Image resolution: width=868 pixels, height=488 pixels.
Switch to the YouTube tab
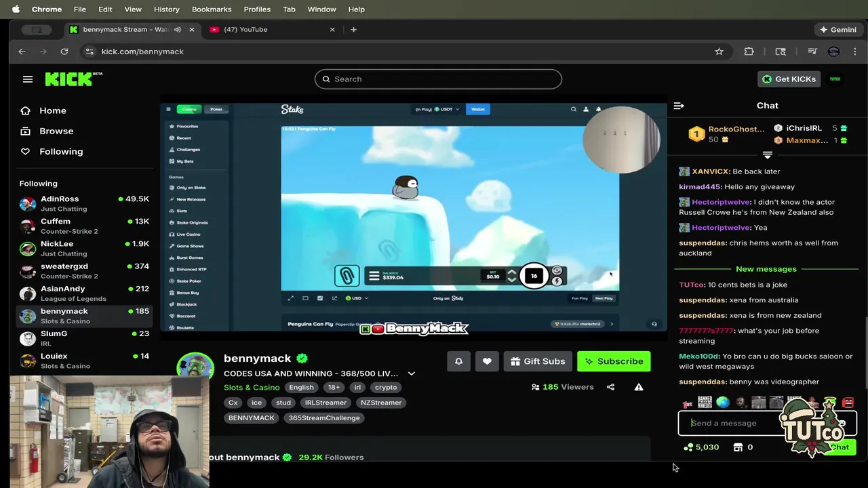click(x=271, y=29)
